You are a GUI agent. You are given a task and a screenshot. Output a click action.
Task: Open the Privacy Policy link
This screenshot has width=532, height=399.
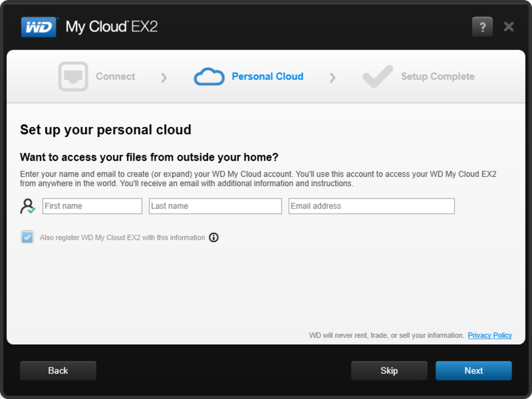pos(490,335)
